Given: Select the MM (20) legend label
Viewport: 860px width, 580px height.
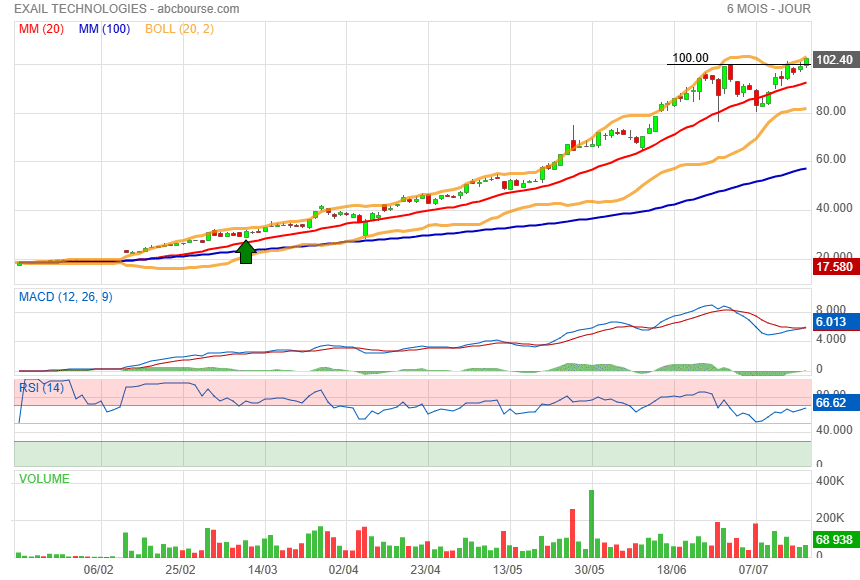Looking at the screenshot, I should coord(42,29).
